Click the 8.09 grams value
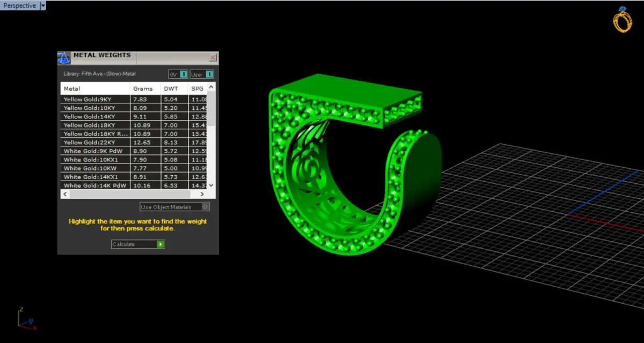 pos(140,108)
